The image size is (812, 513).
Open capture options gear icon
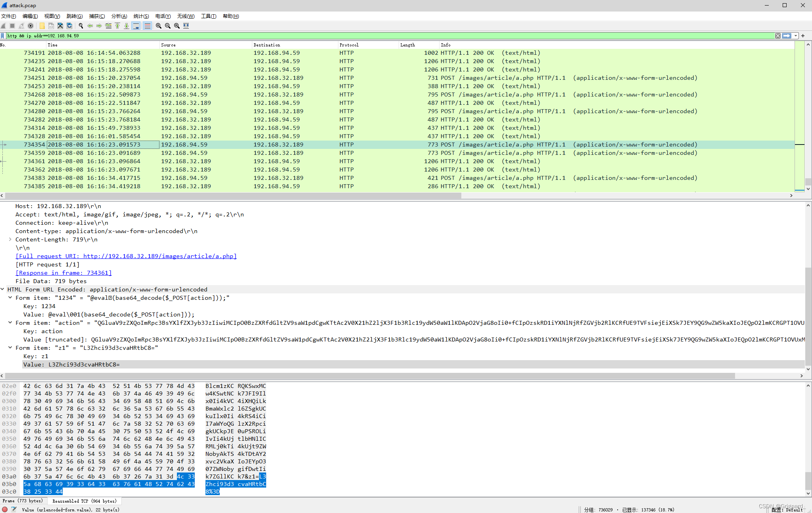coord(31,26)
